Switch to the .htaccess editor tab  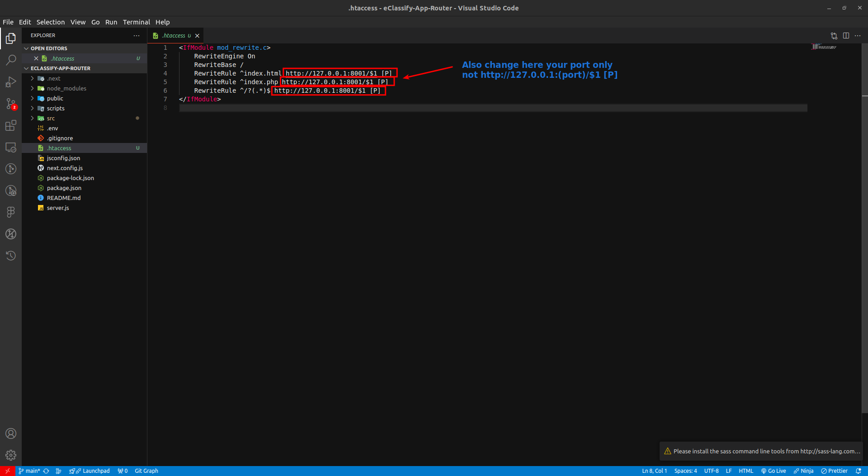[174, 35]
